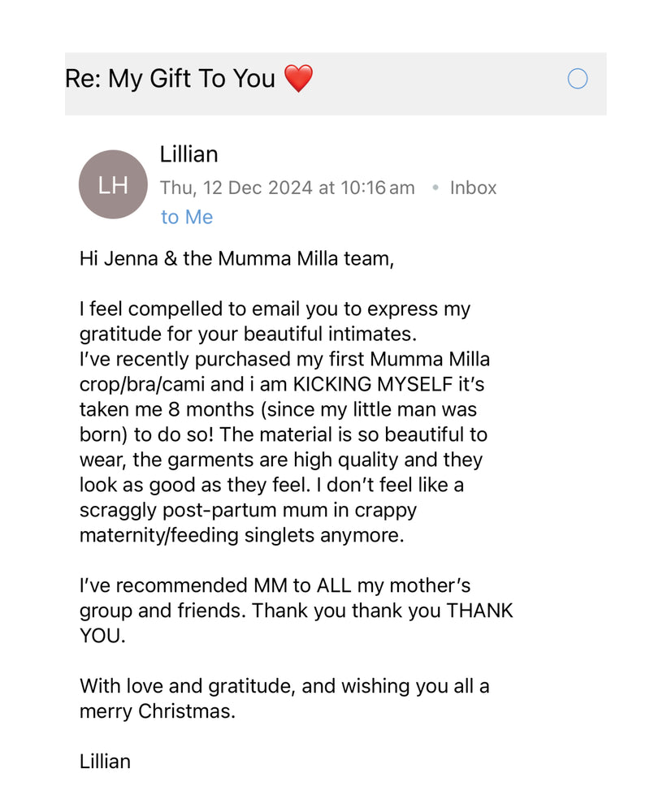Click the red heart emoji in subject
This screenshot has width=650, height=812.
coord(298,79)
